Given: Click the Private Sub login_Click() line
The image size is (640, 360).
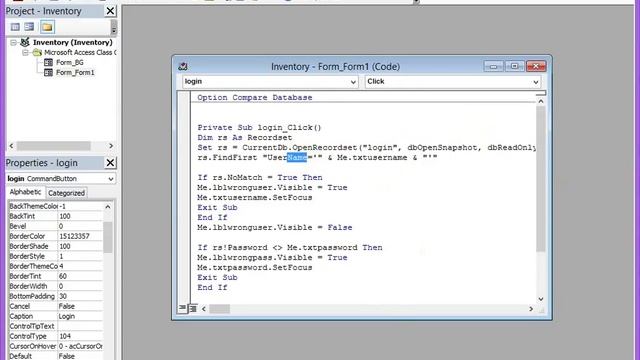Looking at the screenshot, I should [x=259, y=128].
